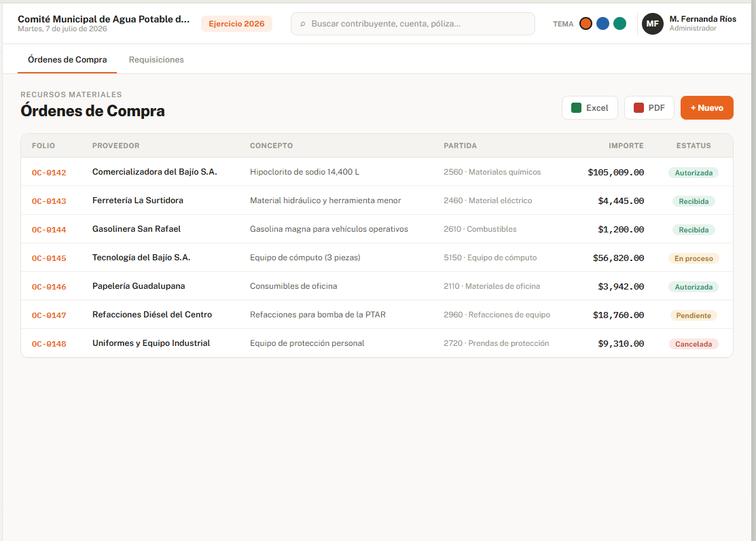Select the teal green theme swatch
756x541 pixels.
click(619, 24)
